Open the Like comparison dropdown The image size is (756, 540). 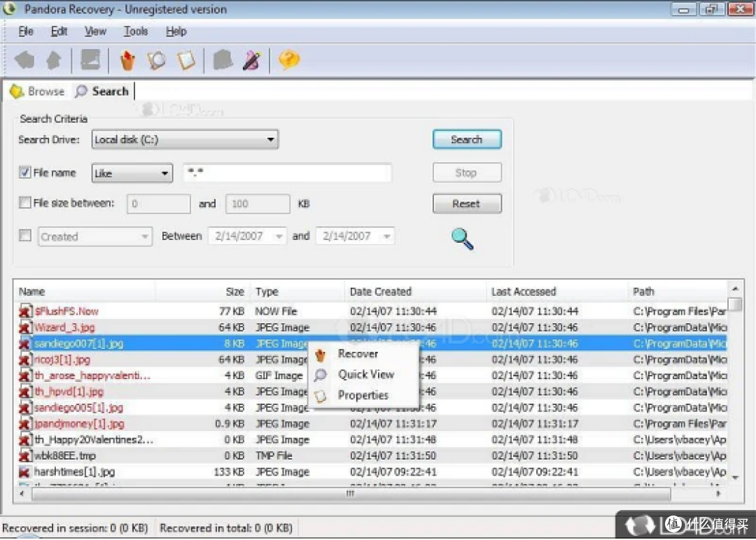pyautogui.click(x=132, y=173)
